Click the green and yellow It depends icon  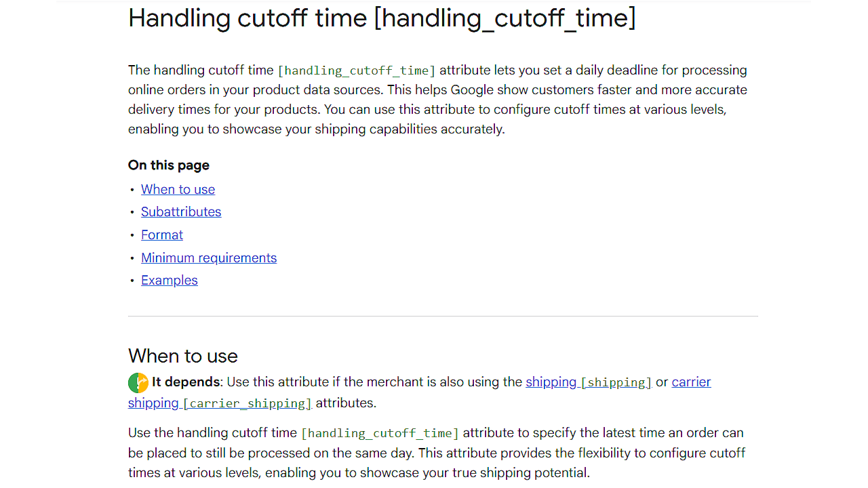138,383
